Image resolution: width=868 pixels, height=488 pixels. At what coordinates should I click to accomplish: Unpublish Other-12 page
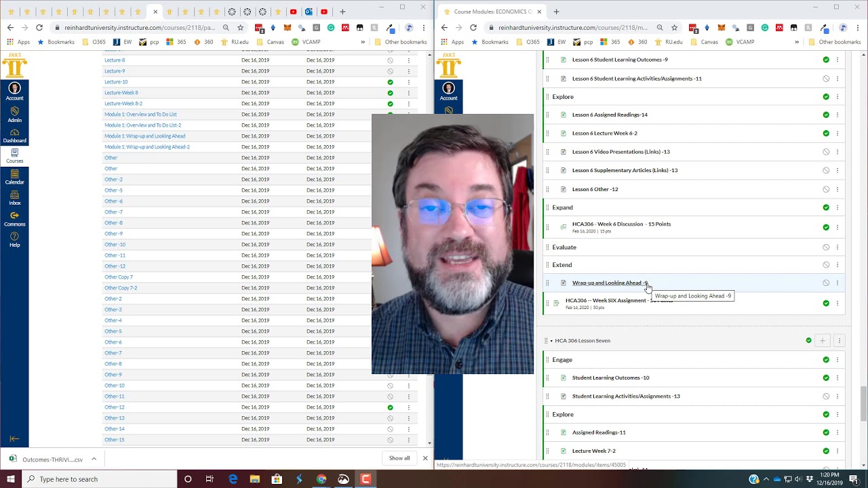[x=390, y=407]
